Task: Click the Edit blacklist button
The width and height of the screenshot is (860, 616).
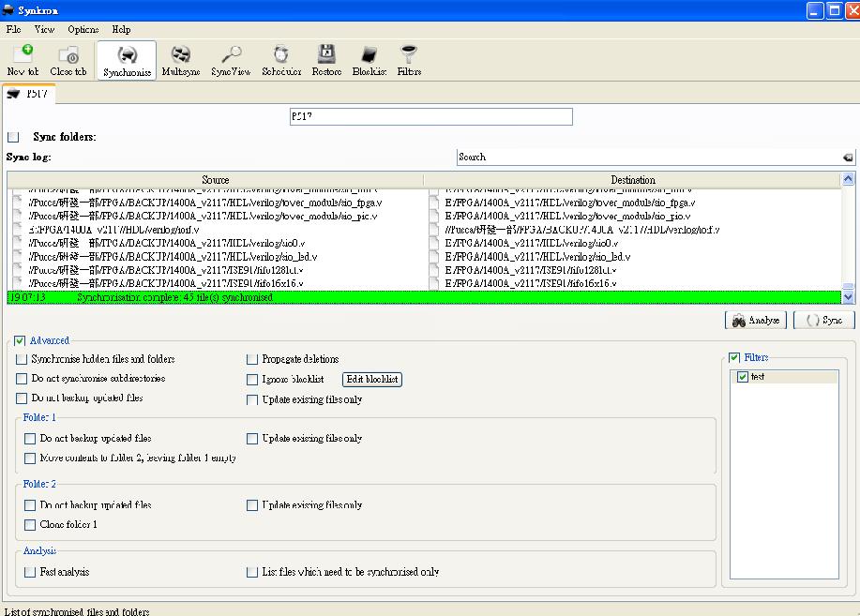Action: point(372,379)
